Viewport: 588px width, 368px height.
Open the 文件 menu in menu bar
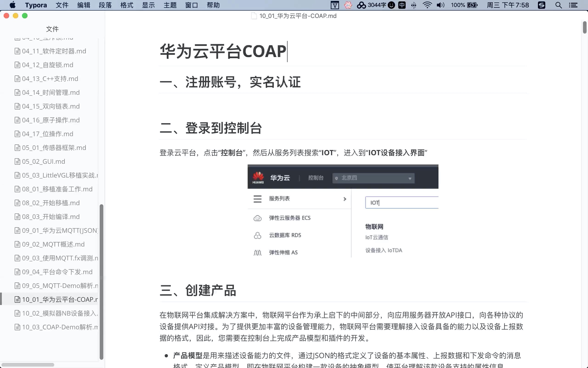click(62, 5)
